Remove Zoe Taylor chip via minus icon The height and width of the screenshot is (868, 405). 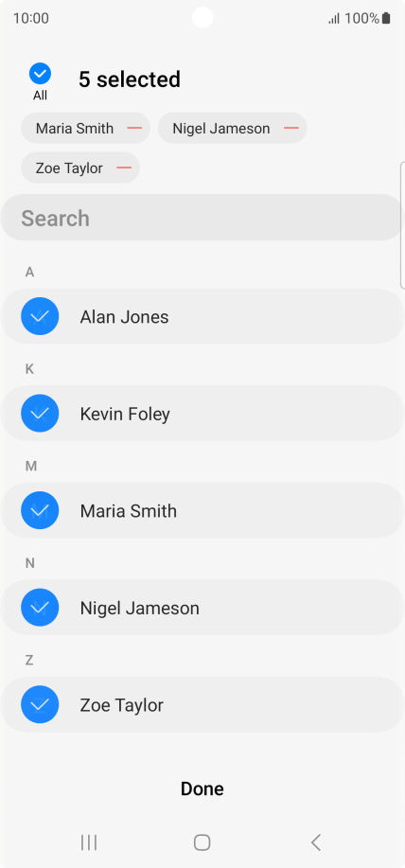(x=124, y=168)
